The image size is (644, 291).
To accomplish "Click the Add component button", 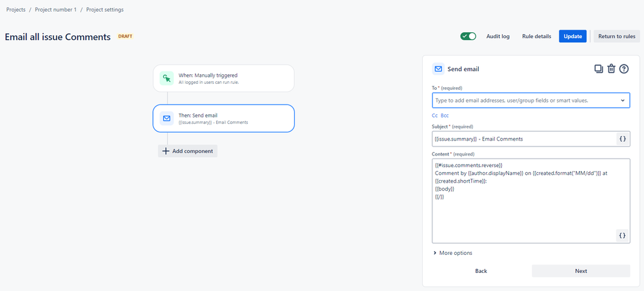I will 188,151.
